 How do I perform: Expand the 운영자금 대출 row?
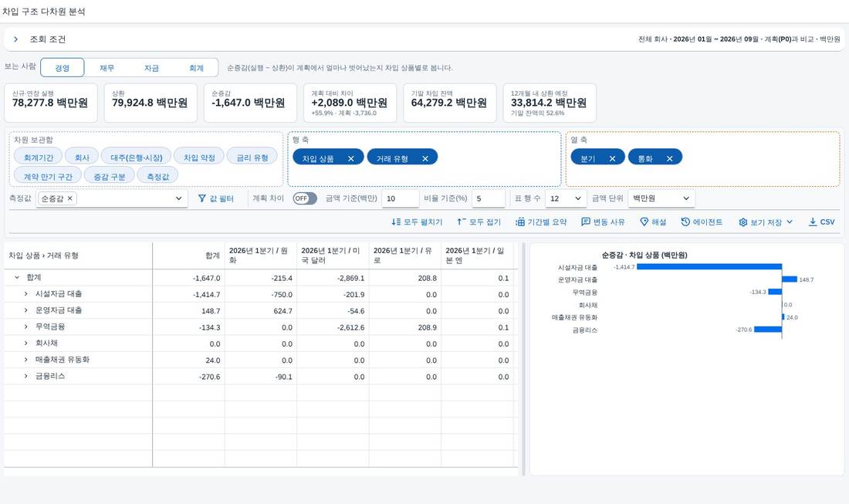[25, 310]
